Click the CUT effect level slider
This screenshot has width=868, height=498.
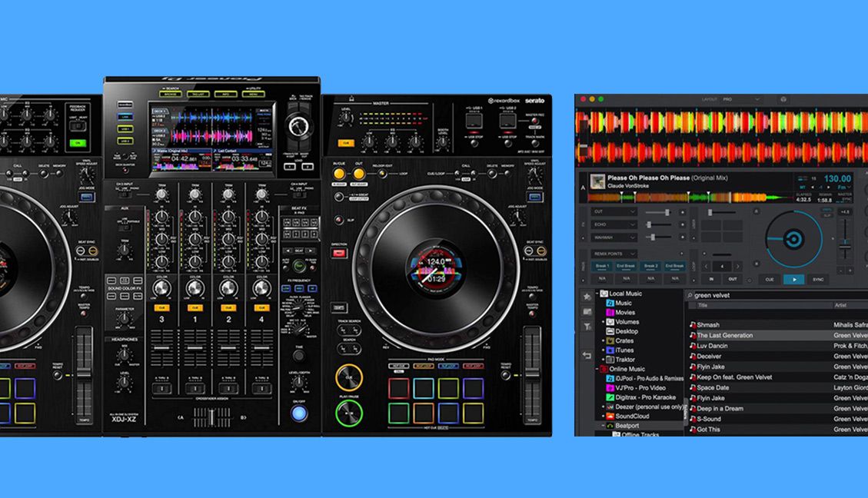coord(657,212)
